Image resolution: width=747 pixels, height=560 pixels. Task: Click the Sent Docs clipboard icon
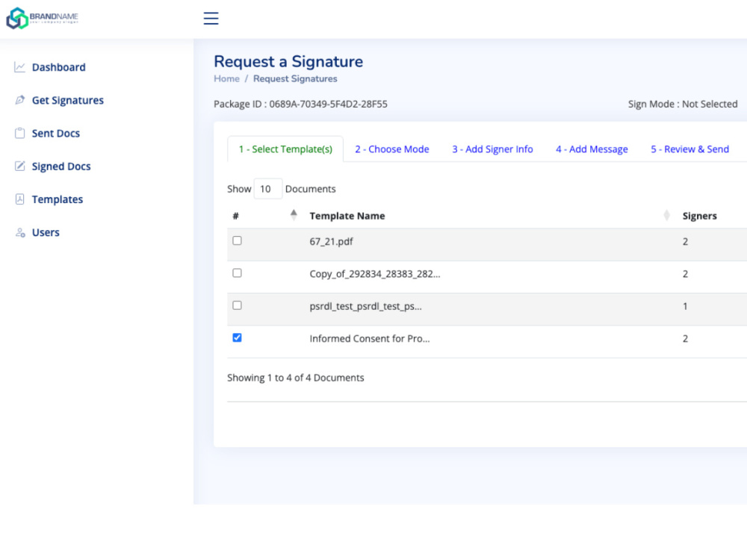[x=19, y=133]
